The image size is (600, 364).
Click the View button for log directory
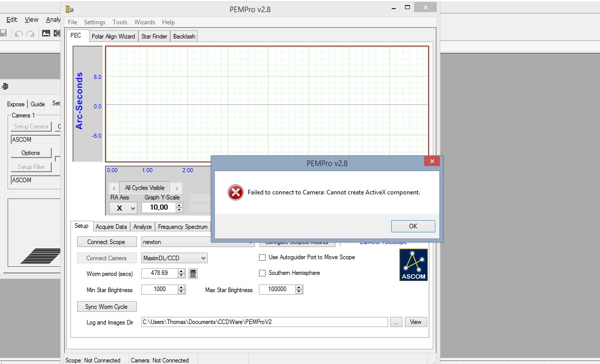point(416,322)
